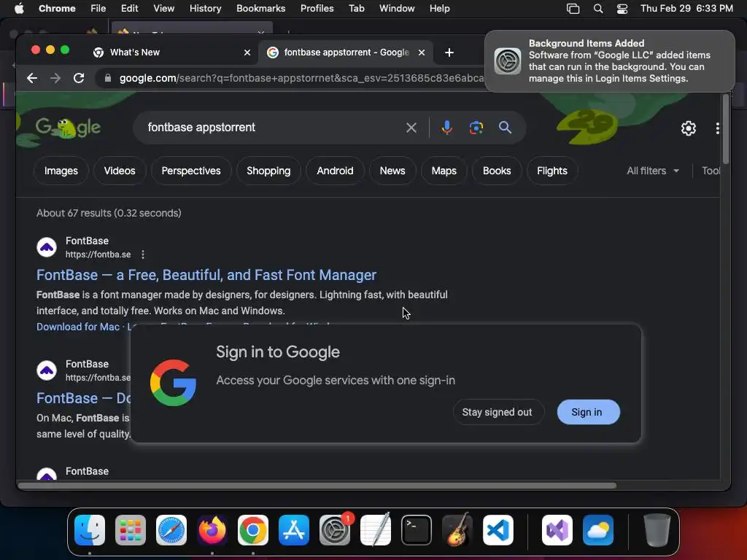Image resolution: width=747 pixels, height=560 pixels.
Task: Click the vertical scrollbar thumb
Action: [726, 130]
